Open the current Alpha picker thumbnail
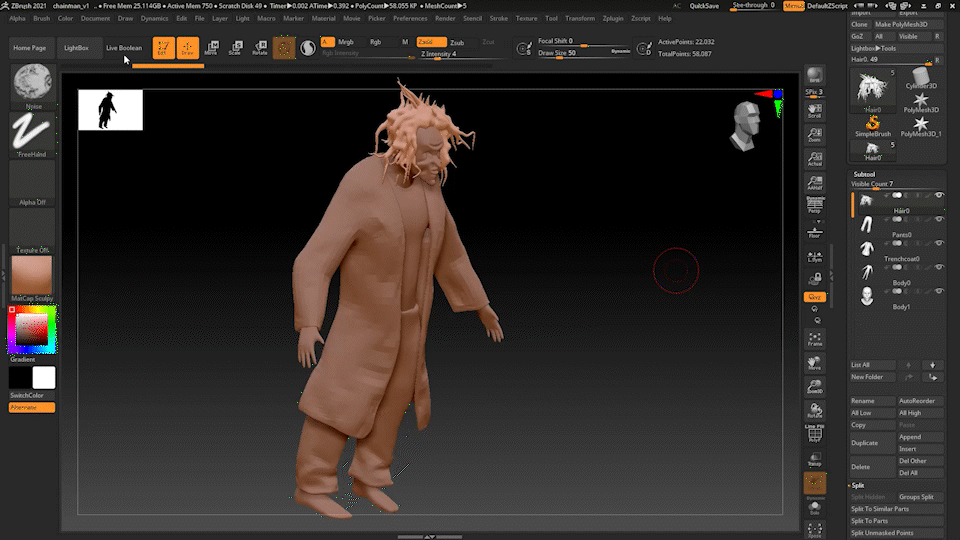This screenshot has height=540, width=960. click(x=32, y=182)
